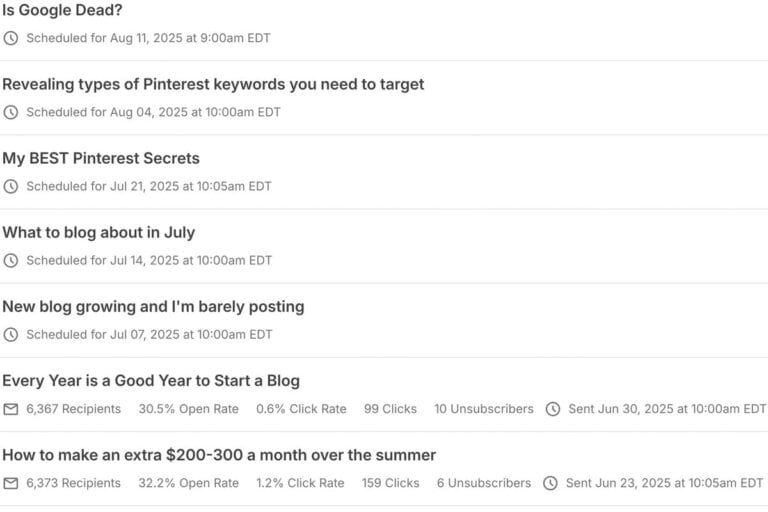Click the envelope icon beside 6,373 Recipients

click(11, 483)
